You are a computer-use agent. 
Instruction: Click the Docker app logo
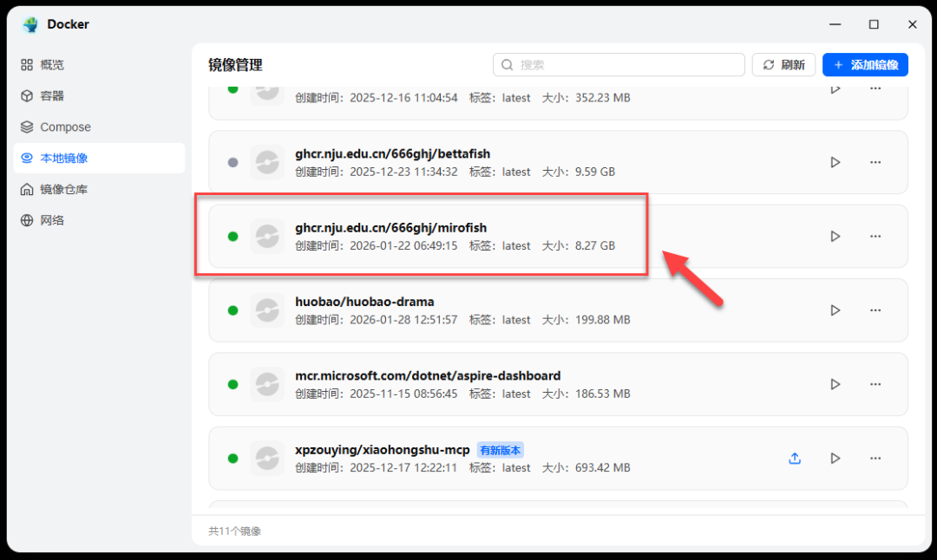pyautogui.click(x=30, y=24)
